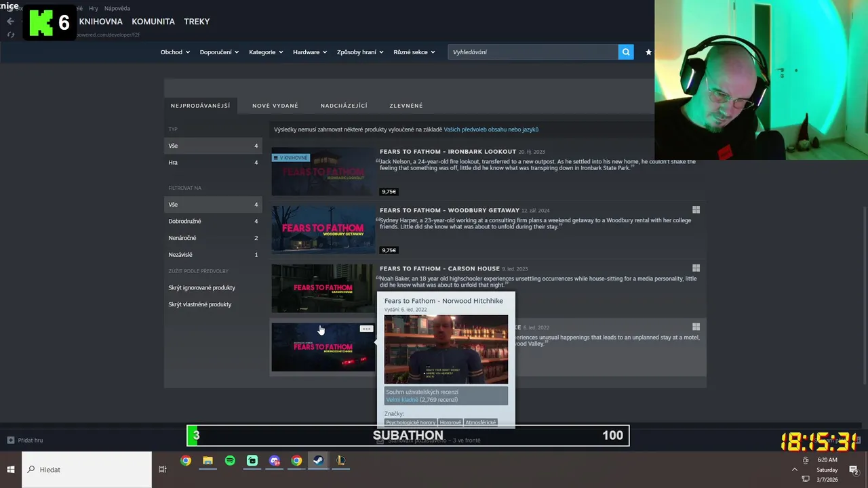868x488 pixels.
Task: Click the Vyhledávání store search field
Action: pyautogui.click(x=533, y=52)
